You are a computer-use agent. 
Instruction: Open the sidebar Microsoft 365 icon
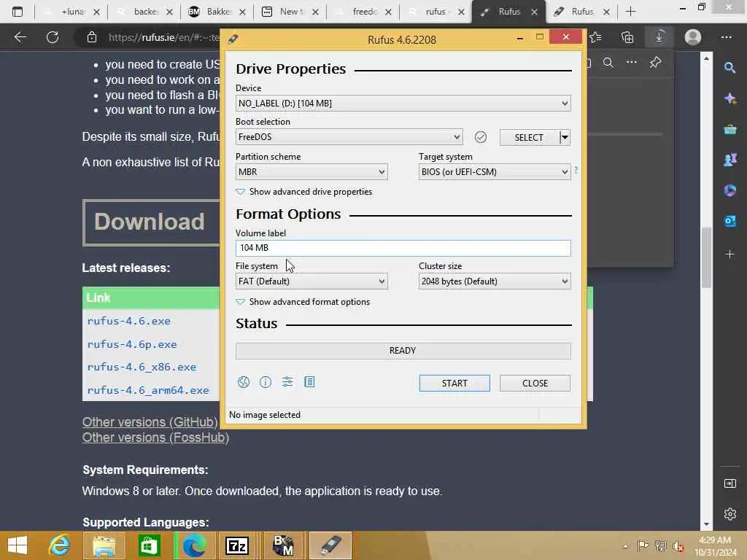(729, 190)
